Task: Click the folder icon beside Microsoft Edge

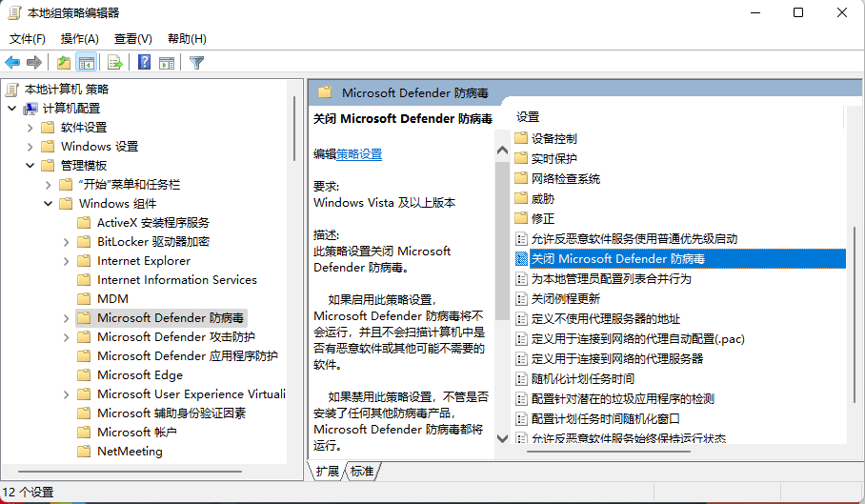Action: pyautogui.click(x=84, y=375)
